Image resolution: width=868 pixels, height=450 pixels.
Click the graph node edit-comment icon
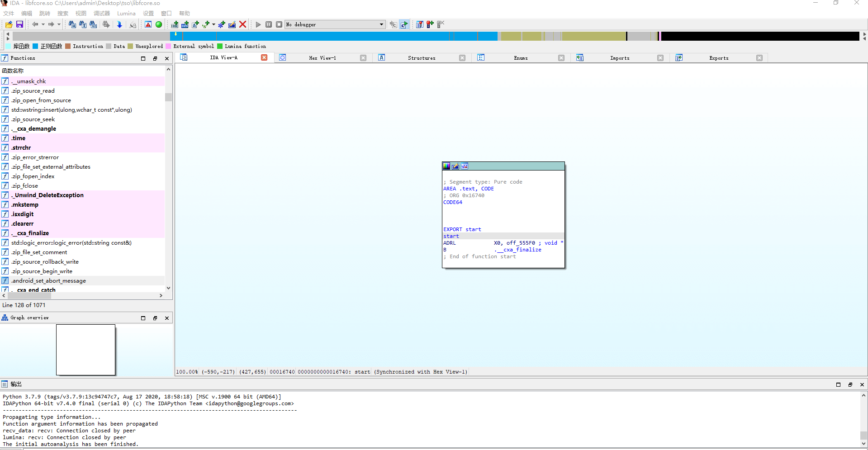[455, 166]
